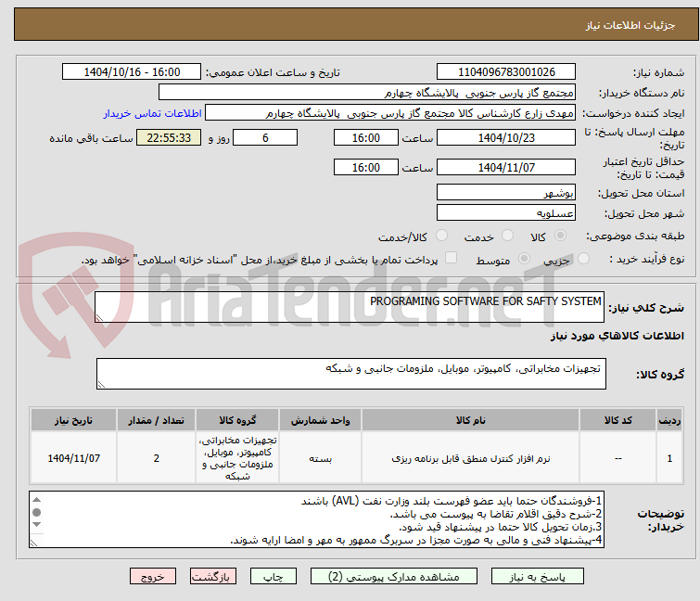Select the جزیی purchase type radio

pos(583,259)
